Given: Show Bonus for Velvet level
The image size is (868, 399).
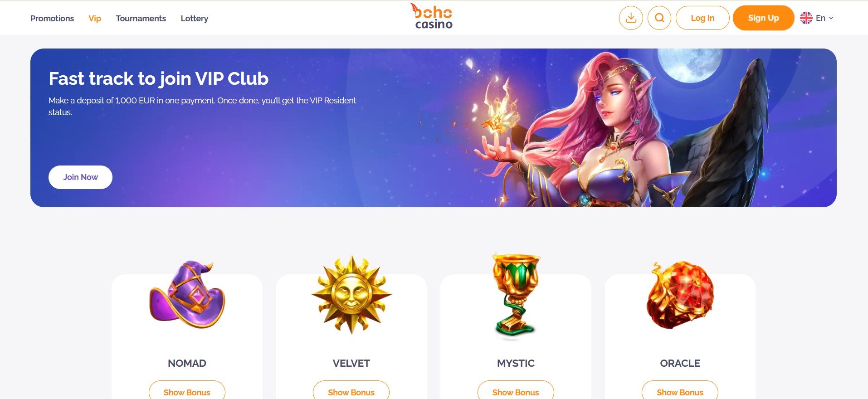Looking at the screenshot, I should click(x=351, y=392).
